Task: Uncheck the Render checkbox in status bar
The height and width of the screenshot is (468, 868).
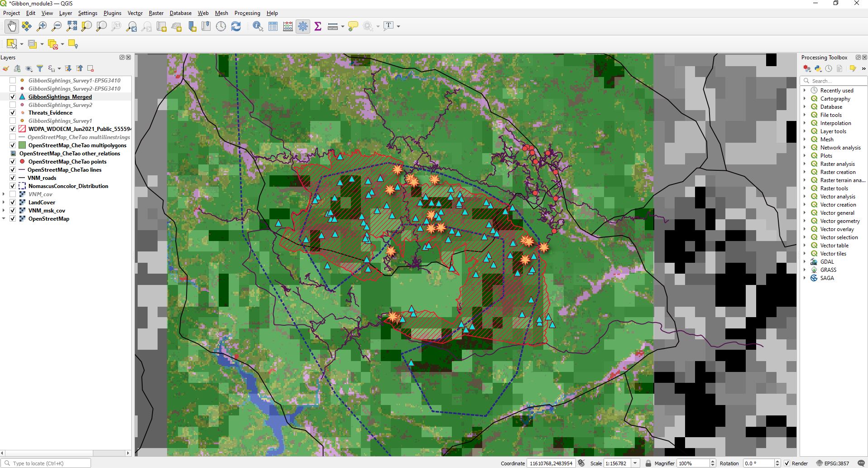Action: pyautogui.click(x=787, y=463)
